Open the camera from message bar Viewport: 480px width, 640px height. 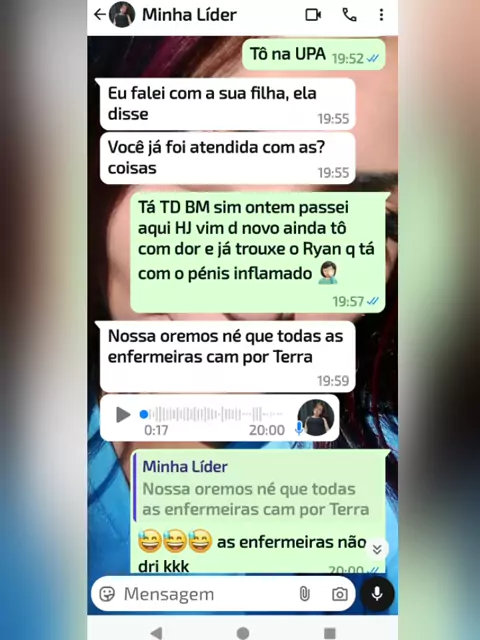340,594
